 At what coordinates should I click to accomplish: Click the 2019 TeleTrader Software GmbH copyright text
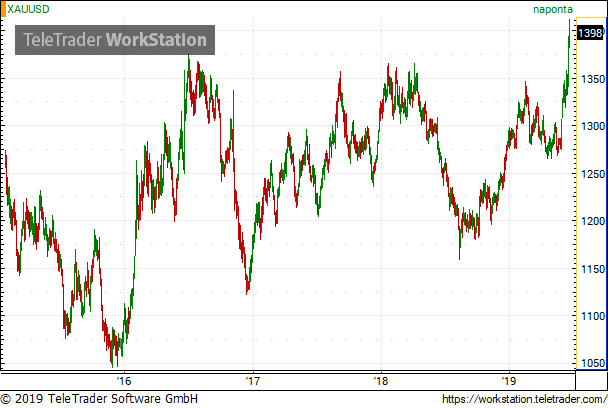(99, 399)
